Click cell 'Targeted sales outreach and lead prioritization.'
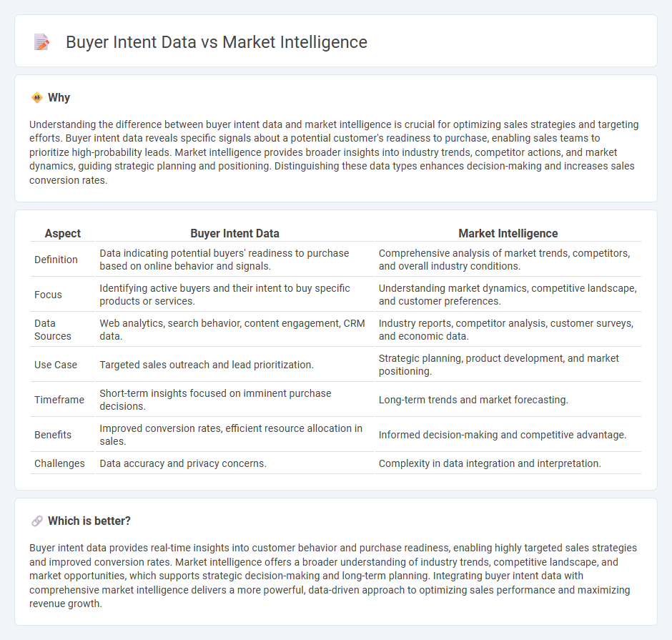Viewport: 672px width, 640px height. 235,365
